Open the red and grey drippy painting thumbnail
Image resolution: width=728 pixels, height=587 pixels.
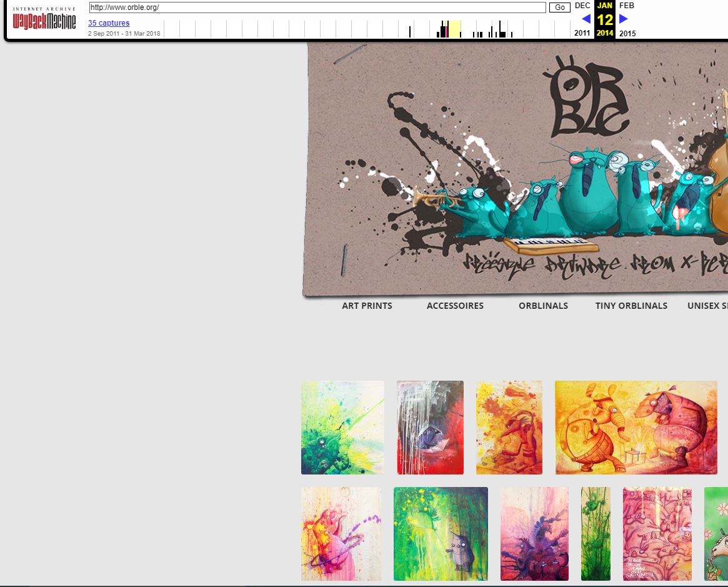point(430,428)
